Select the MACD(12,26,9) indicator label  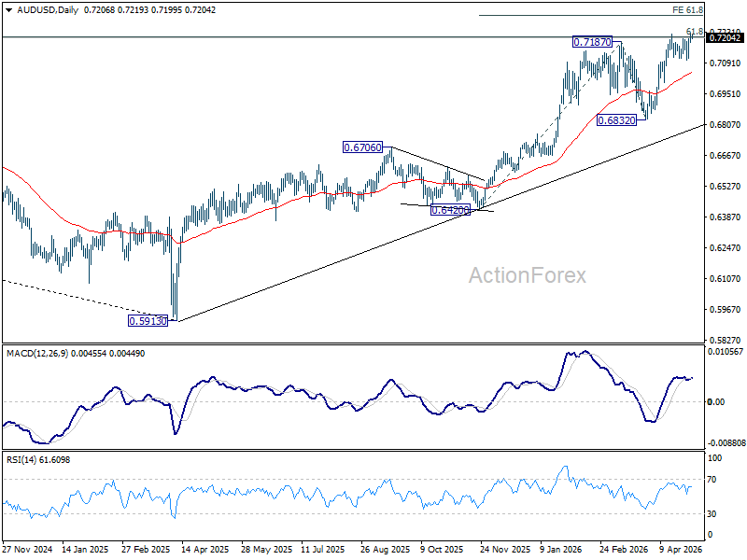(37, 354)
